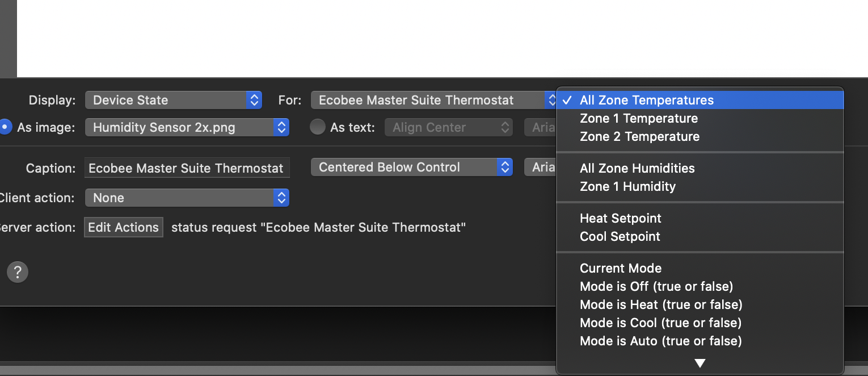Choose Mode is Cool menu item
868x376 pixels.
[x=700, y=323]
